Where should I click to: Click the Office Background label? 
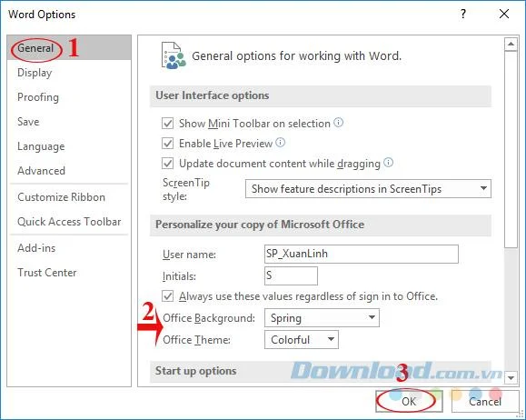coord(209,318)
